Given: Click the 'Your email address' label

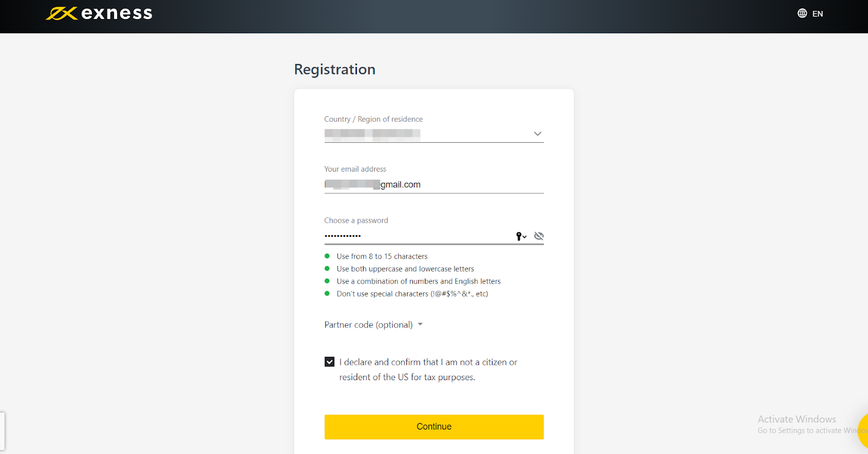Looking at the screenshot, I should 355,169.
